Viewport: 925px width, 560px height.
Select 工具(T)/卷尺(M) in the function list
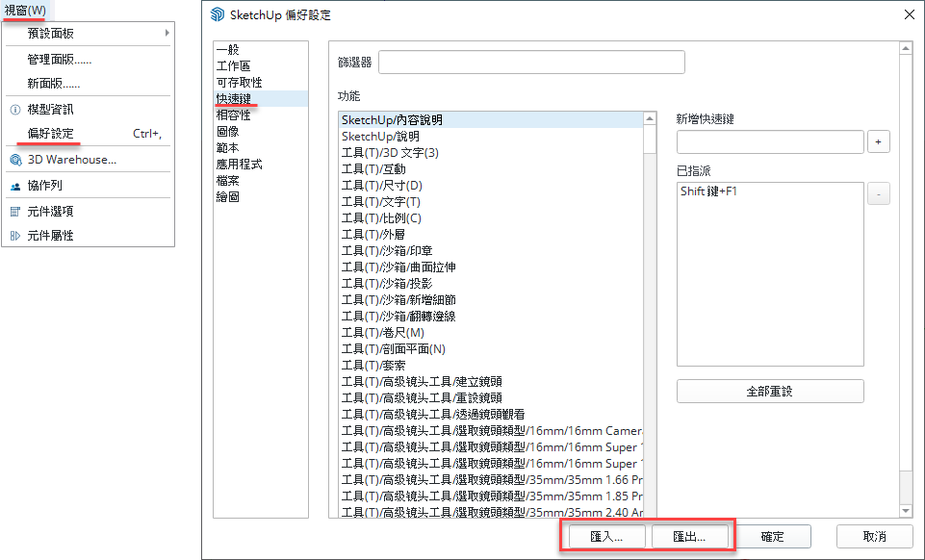[x=382, y=332]
